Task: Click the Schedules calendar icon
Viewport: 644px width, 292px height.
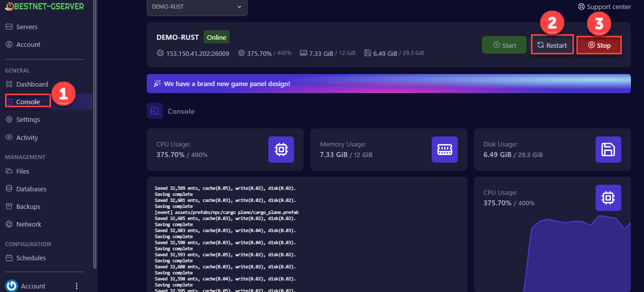Action: pyautogui.click(x=9, y=258)
